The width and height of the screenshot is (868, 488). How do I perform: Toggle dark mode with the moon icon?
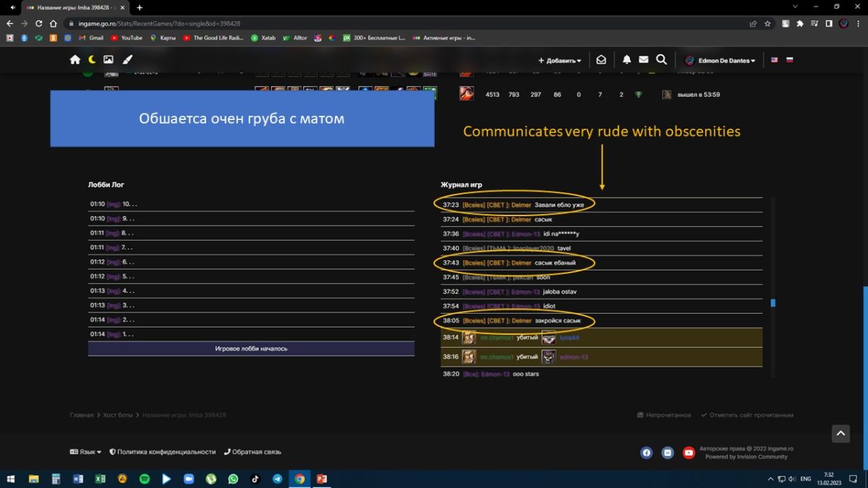click(x=92, y=60)
